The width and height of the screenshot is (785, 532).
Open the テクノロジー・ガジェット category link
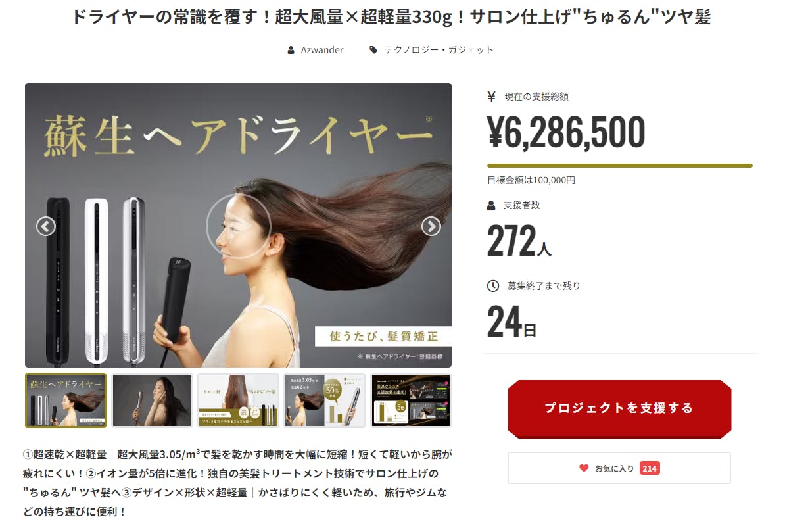439,50
